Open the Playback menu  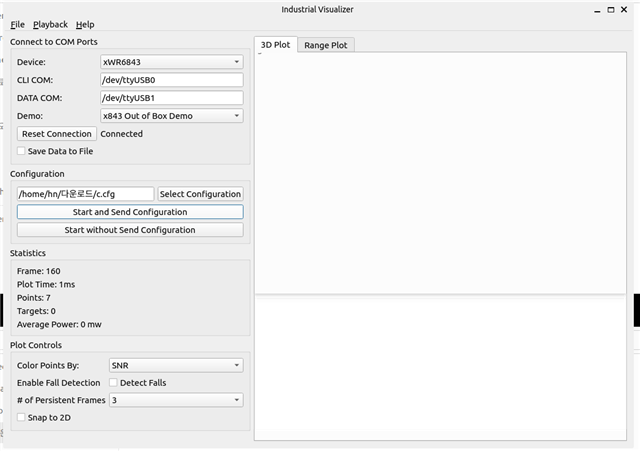(50, 24)
